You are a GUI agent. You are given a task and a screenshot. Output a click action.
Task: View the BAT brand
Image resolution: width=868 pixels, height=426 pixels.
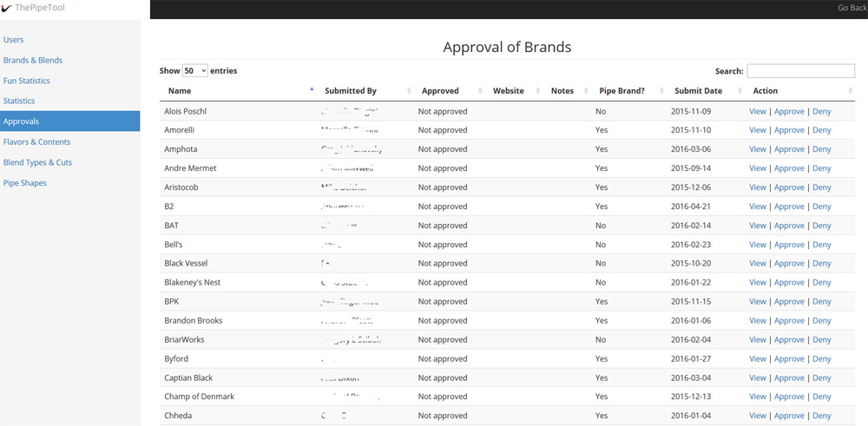[x=757, y=226]
